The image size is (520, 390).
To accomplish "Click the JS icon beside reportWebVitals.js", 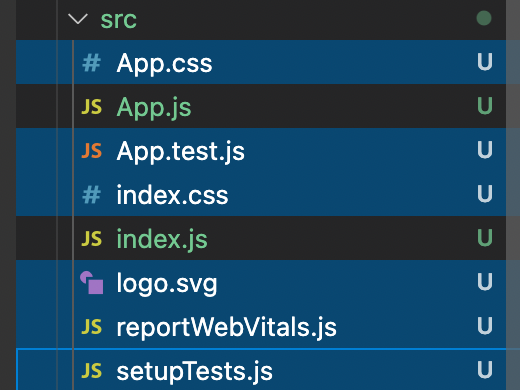I will coord(92,327).
